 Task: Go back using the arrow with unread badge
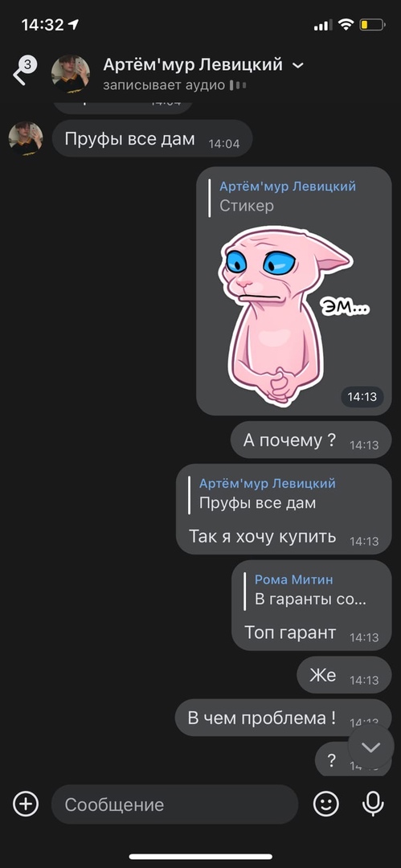[23, 72]
